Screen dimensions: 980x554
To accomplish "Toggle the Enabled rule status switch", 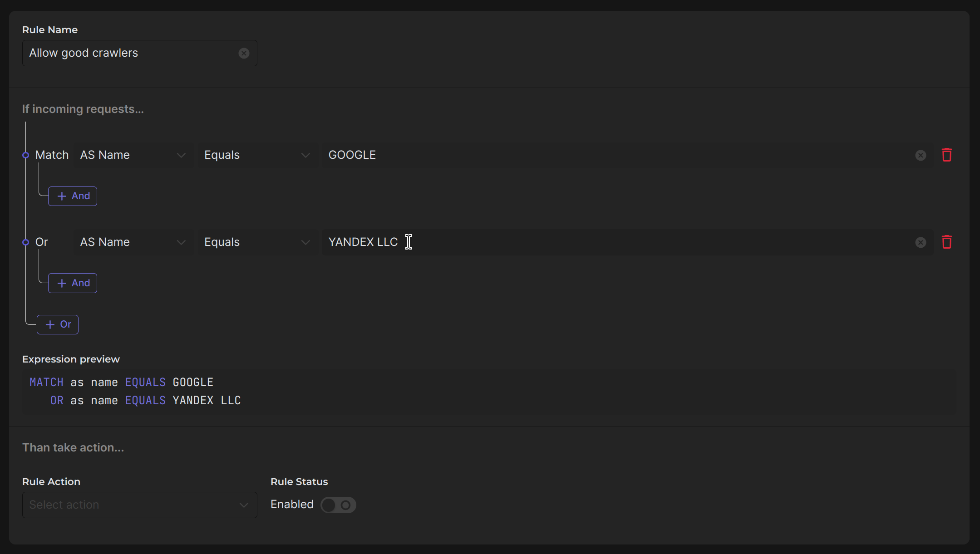I will (x=338, y=505).
